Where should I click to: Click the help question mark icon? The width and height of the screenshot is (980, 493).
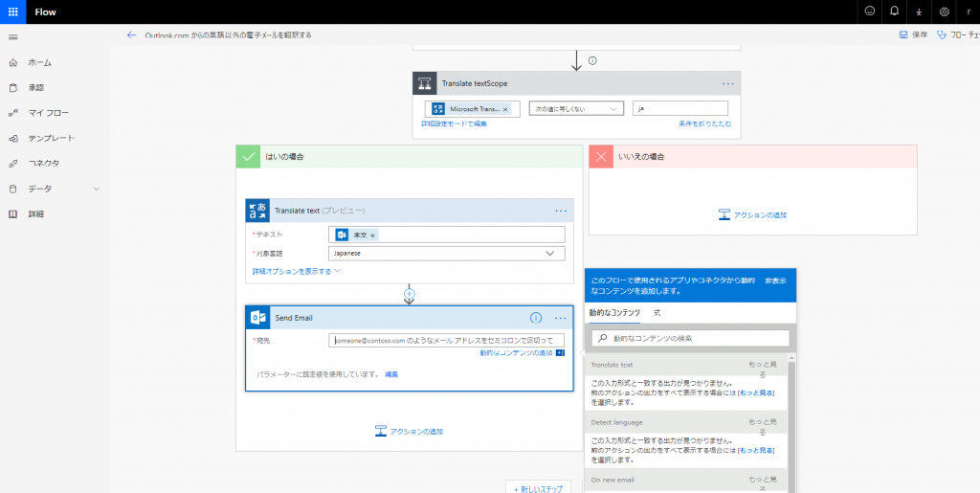click(x=969, y=11)
